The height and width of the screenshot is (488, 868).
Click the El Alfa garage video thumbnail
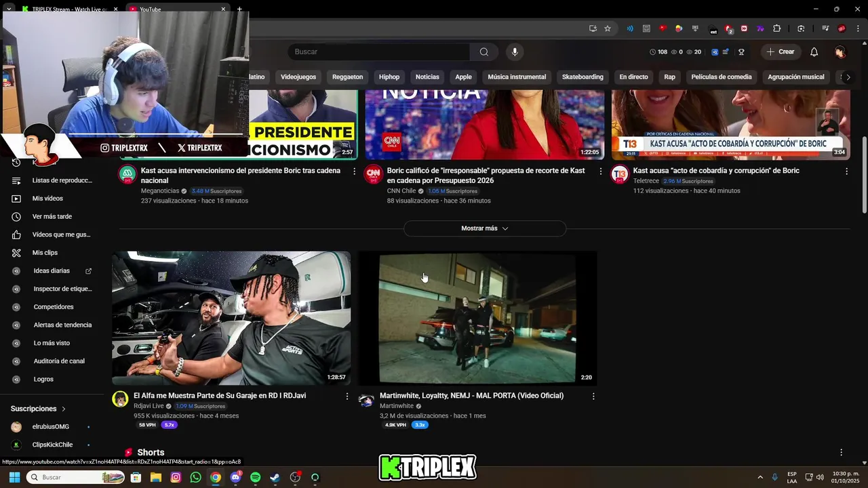tap(231, 319)
